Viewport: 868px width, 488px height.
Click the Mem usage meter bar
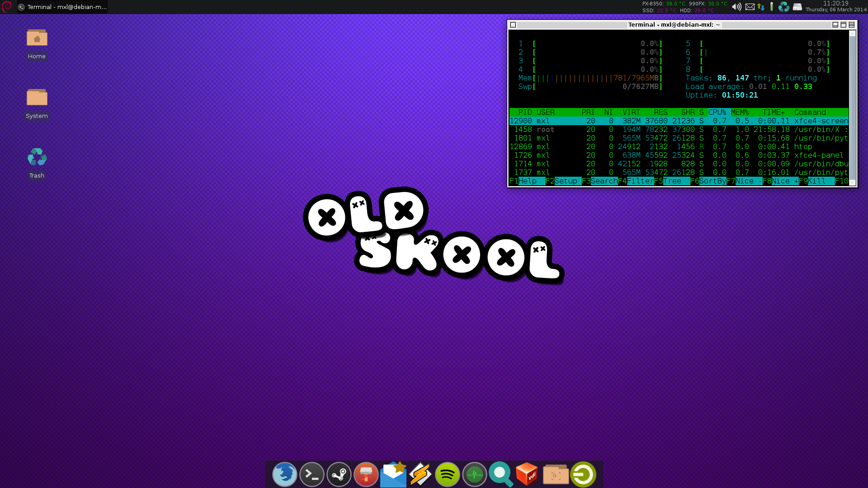click(x=590, y=78)
